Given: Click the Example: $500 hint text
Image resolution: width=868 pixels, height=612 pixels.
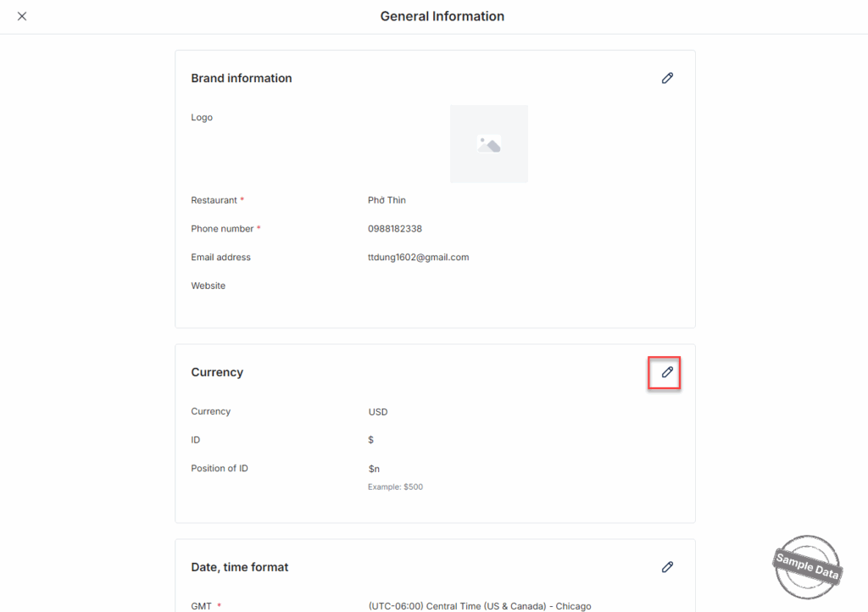Looking at the screenshot, I should (x=395, y=487).
